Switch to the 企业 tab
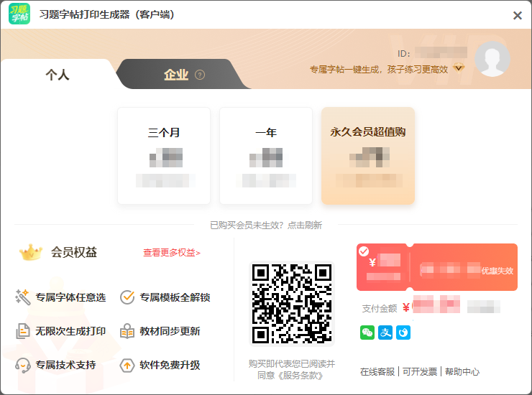Screen dimensions: 532x395 tap(175, 75)
